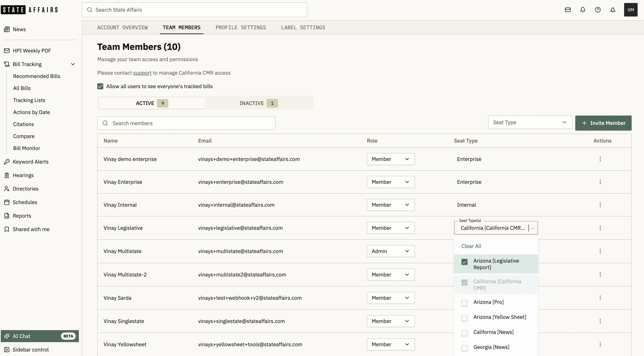
Task: Open the Compare page
Action: click(x=24, y=136)
